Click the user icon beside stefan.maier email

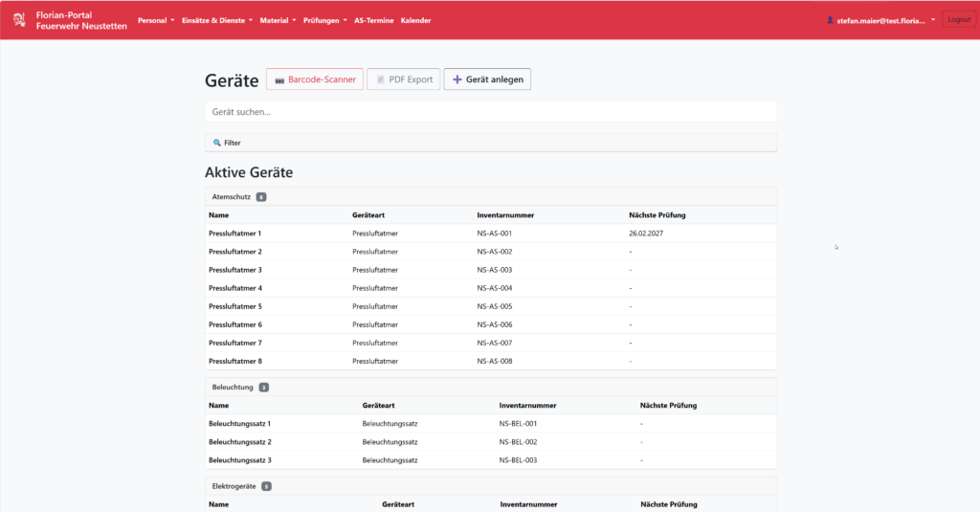pos(830,20)
